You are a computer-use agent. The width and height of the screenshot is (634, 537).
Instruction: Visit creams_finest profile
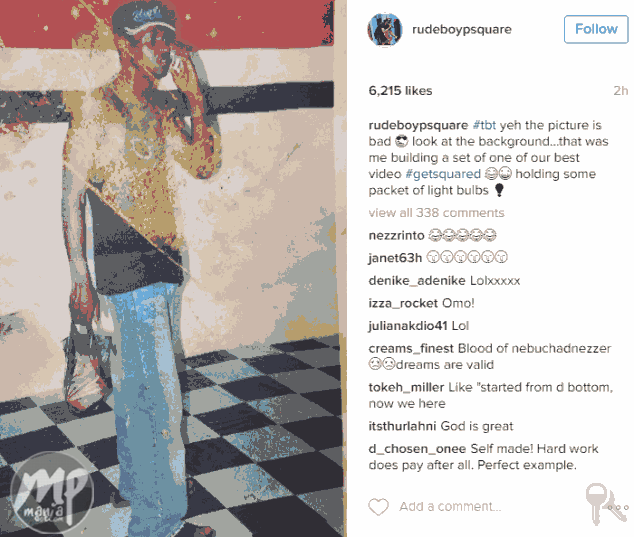[x=411, y=349]
